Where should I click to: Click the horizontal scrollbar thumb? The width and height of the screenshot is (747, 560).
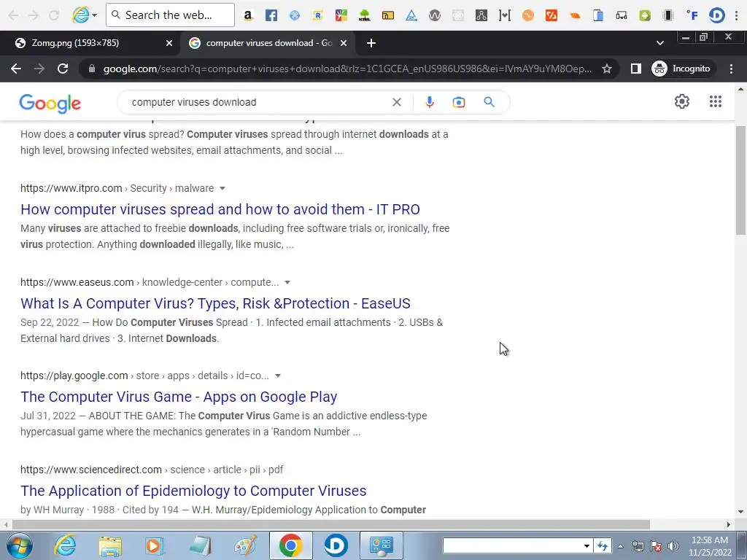tap(331, 524)
